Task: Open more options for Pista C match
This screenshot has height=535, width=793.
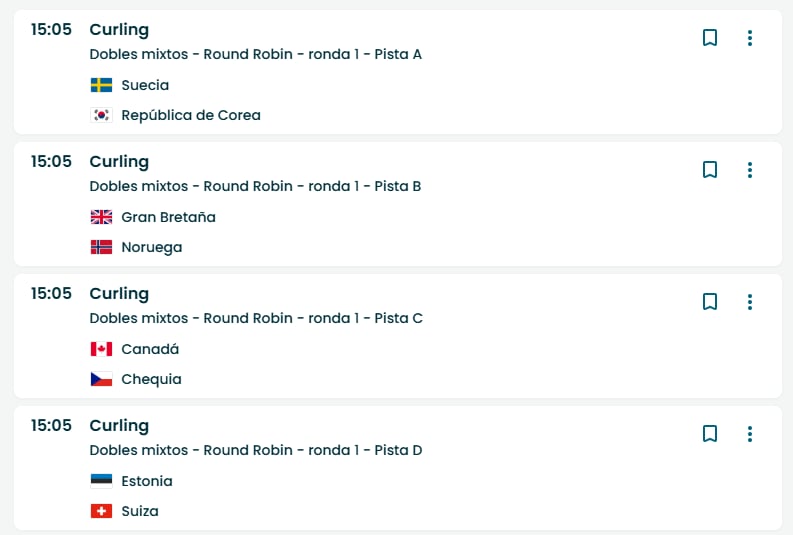Action: [750, 302]
